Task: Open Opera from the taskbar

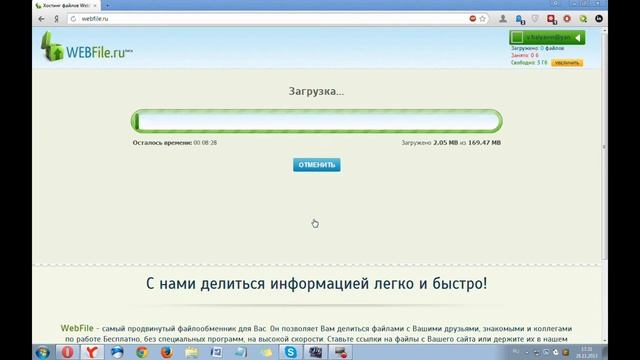Action: tap(67, 352)
